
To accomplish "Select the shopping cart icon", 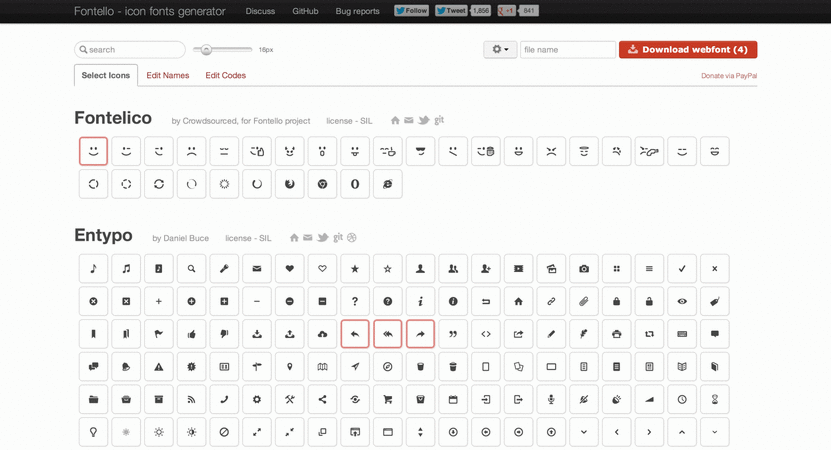I will (387, 400).
